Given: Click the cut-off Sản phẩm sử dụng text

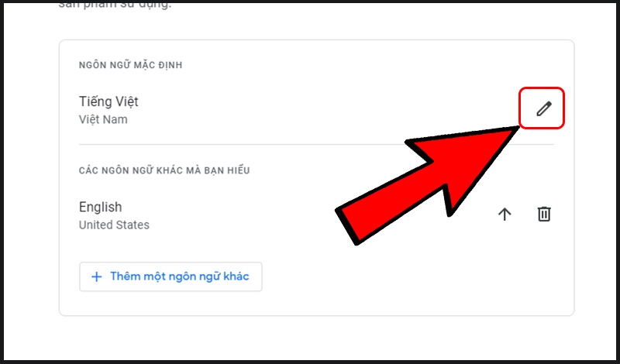Looking at the screenshot, I should pos(115,5).
